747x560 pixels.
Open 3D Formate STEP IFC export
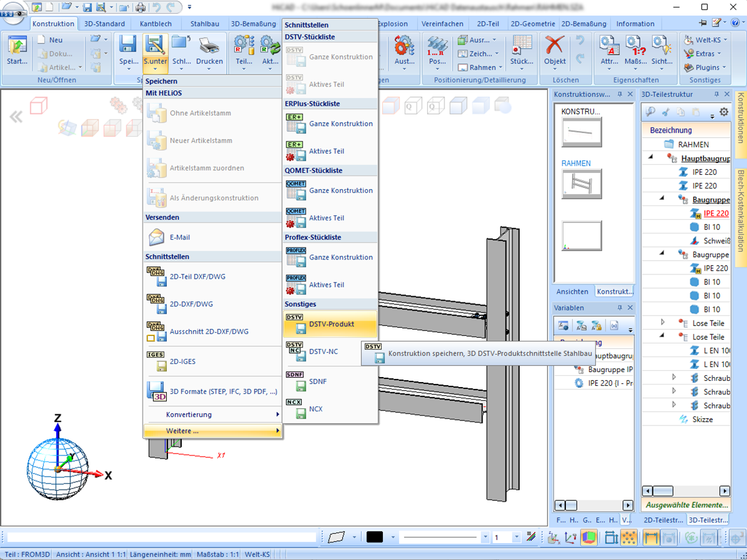(x=212, y=391)
